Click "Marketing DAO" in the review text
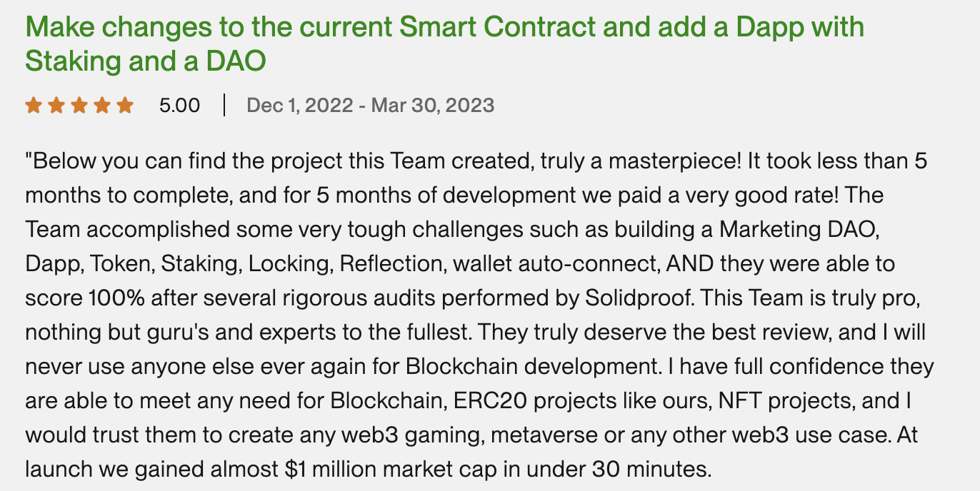Image resolution: width=980 pixels, height=491 pixels. pos(807,230)
